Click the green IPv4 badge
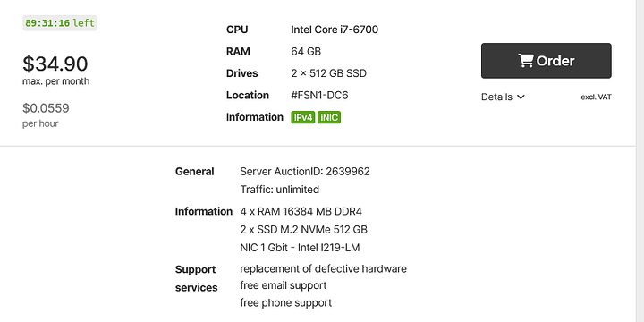Image resolution: width=644 pixels, height=322 pixels. click(x=303, y=117)
